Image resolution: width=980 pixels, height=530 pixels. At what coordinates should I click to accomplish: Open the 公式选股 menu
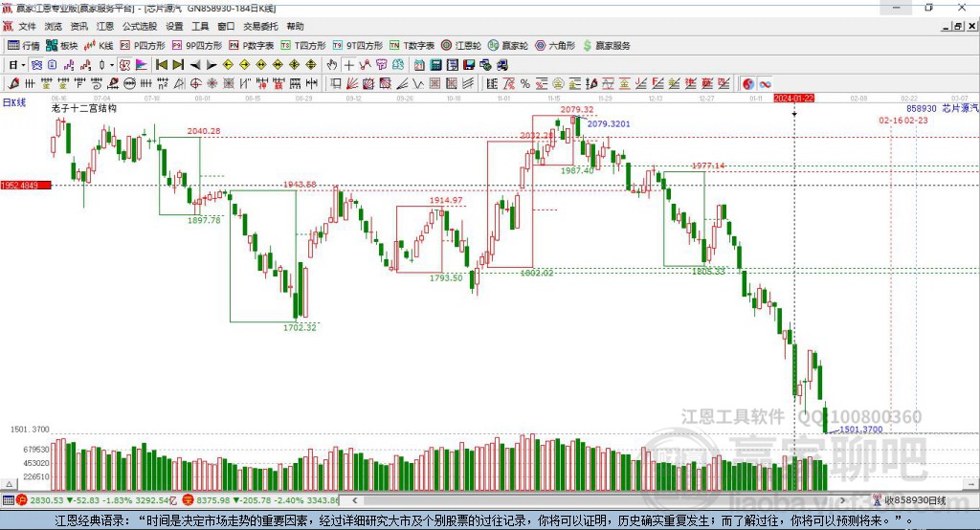pos(140,26)
